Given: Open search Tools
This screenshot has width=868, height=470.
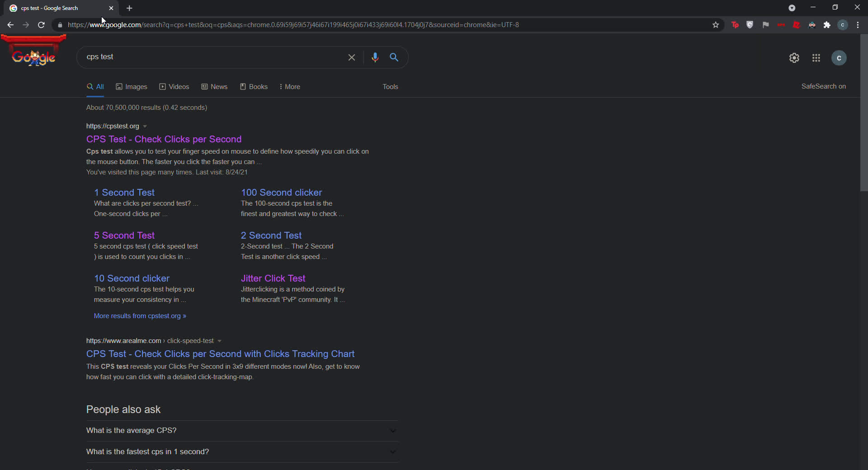Looking at the screenshot, I should click(x=390, y=87).
